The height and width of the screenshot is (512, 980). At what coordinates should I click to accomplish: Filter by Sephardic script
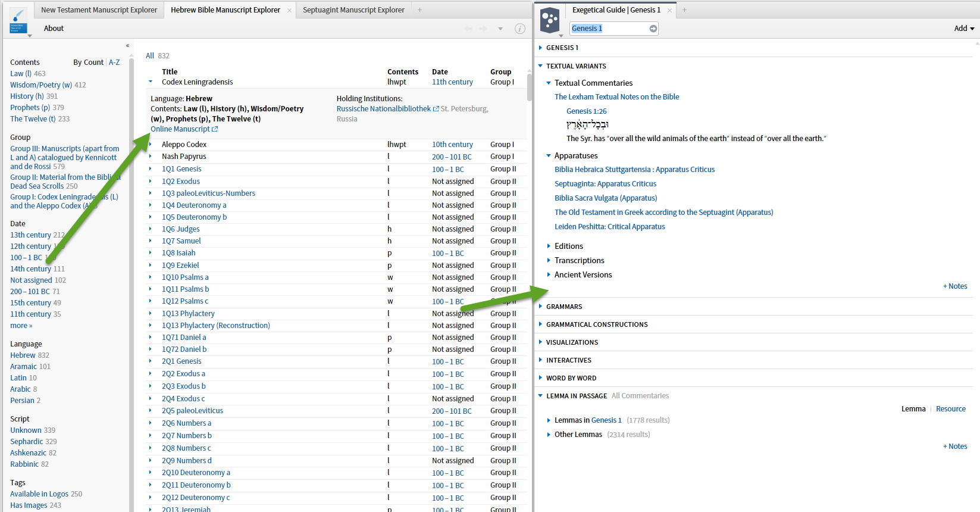[26, 442]
